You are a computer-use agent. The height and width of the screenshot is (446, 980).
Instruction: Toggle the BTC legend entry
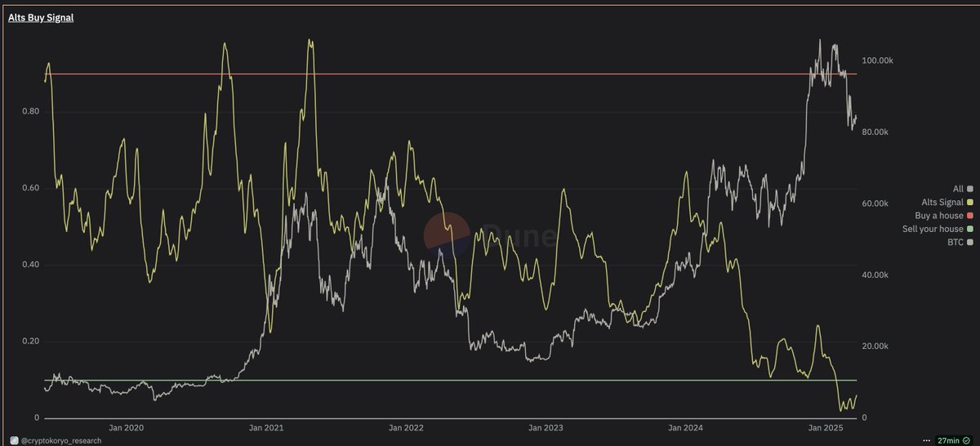point(960,242)
